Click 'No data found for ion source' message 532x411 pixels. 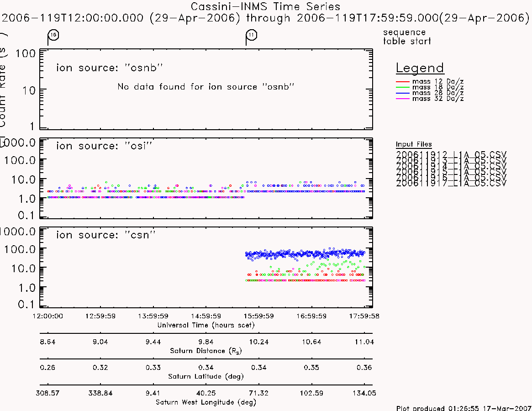205,87
